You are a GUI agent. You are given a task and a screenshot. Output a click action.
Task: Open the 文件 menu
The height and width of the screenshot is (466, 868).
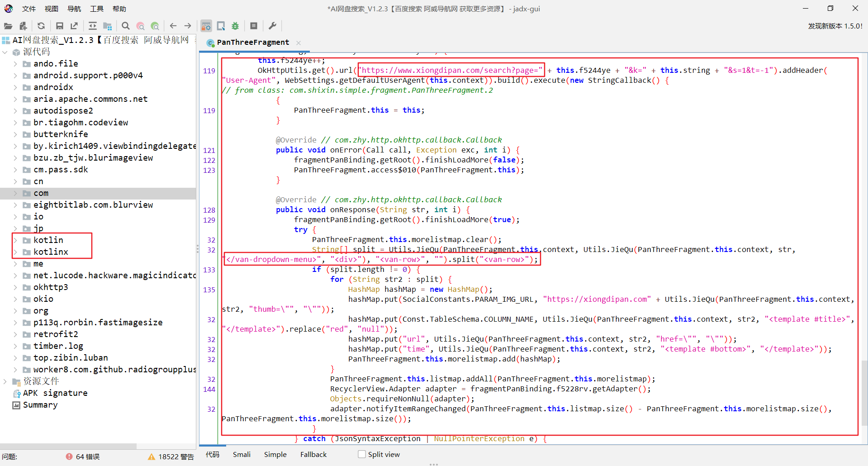28,9
